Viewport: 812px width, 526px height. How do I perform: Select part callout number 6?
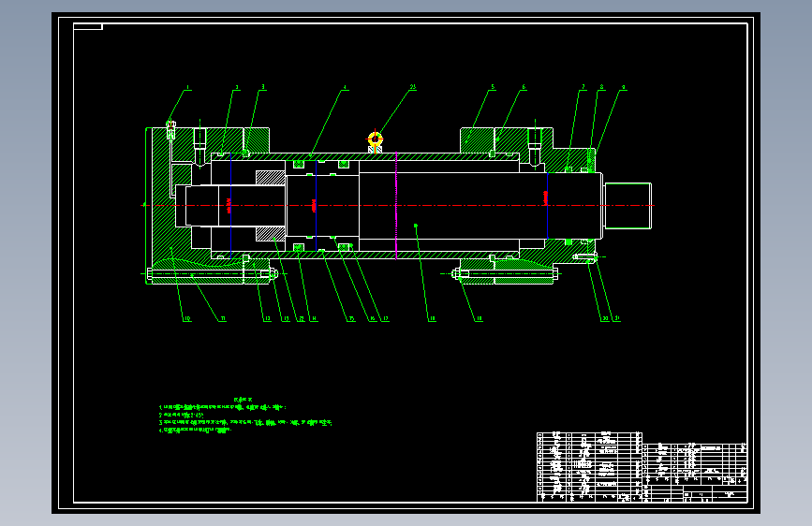(524, 87)
